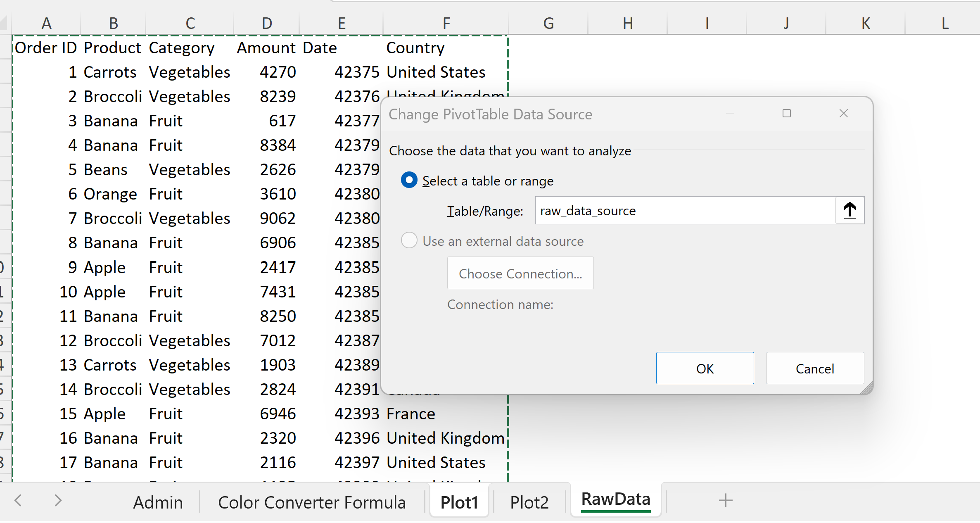Select the RawData sheet tab
980x523 pixels.
(x=615, y=500)
